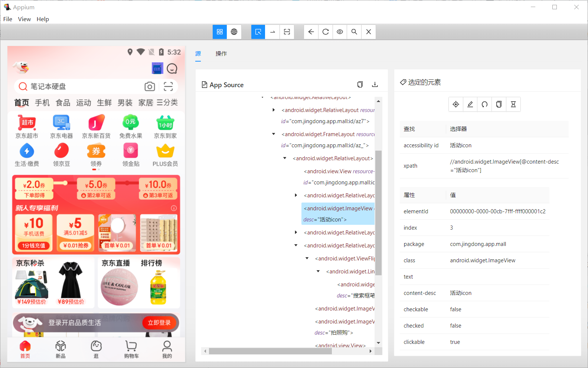Refresh source and screenshot

[326, 32]
